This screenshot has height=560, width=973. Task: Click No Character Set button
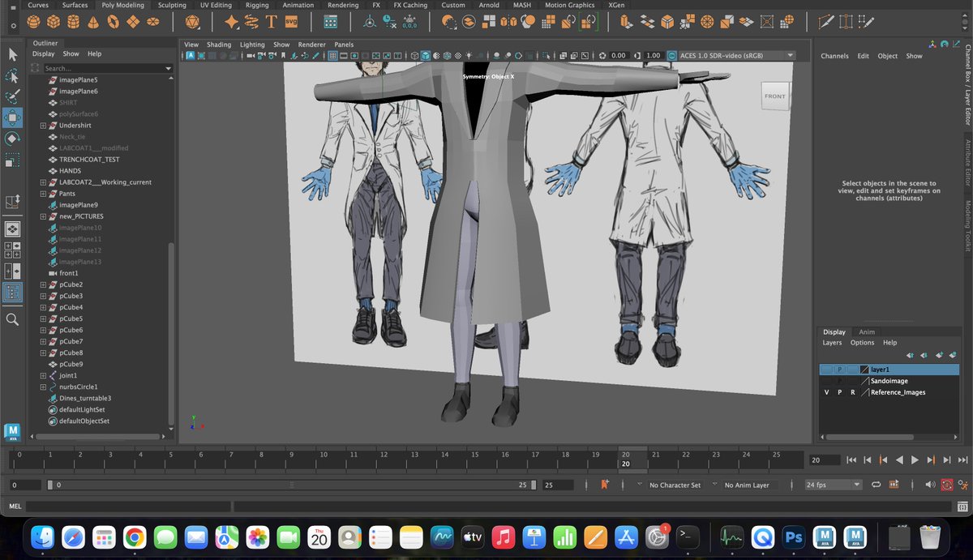[x=675, y=485]
